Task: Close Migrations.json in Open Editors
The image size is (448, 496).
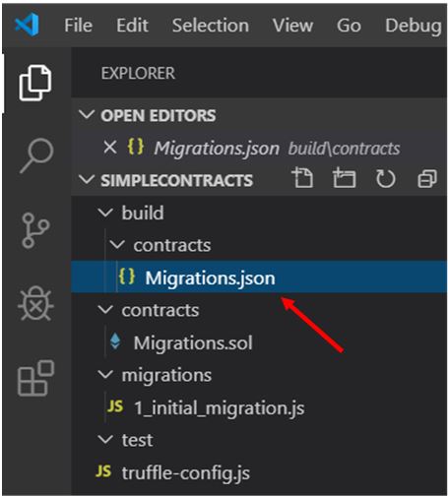Action: (110, 148)
